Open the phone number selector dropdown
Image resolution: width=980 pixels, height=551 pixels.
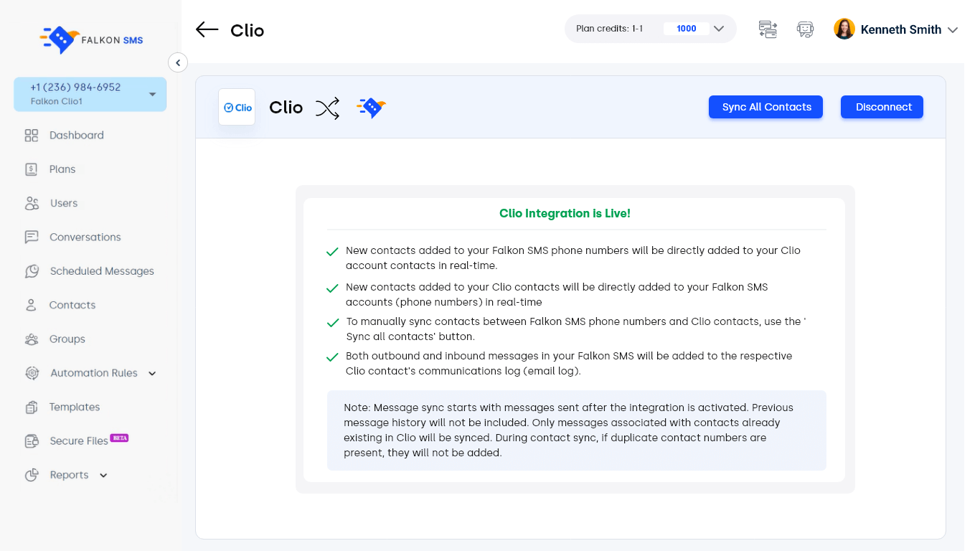(90, 94)
